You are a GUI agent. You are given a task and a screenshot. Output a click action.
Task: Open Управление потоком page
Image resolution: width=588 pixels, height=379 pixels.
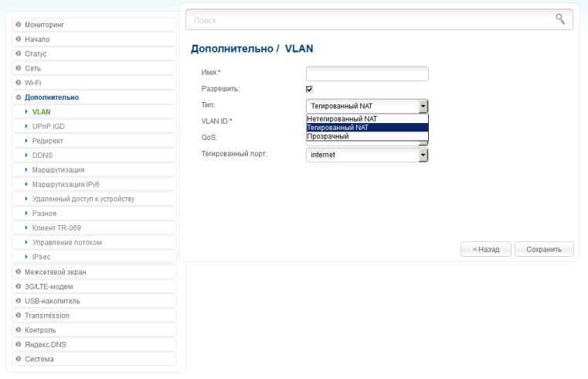coord(94,242)
